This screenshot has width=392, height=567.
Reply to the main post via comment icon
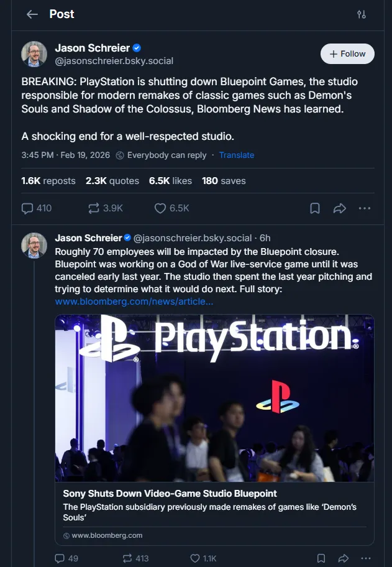click(27, 208)
